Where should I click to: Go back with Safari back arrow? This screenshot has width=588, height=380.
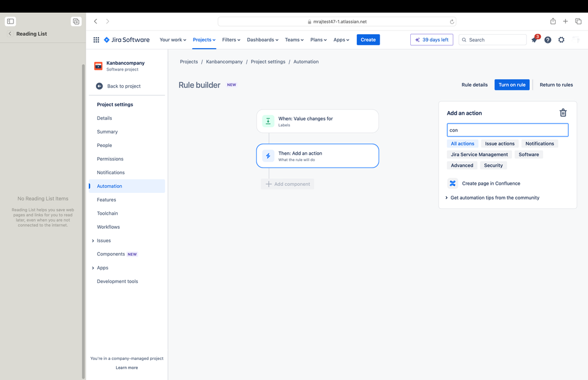(95, 21)
